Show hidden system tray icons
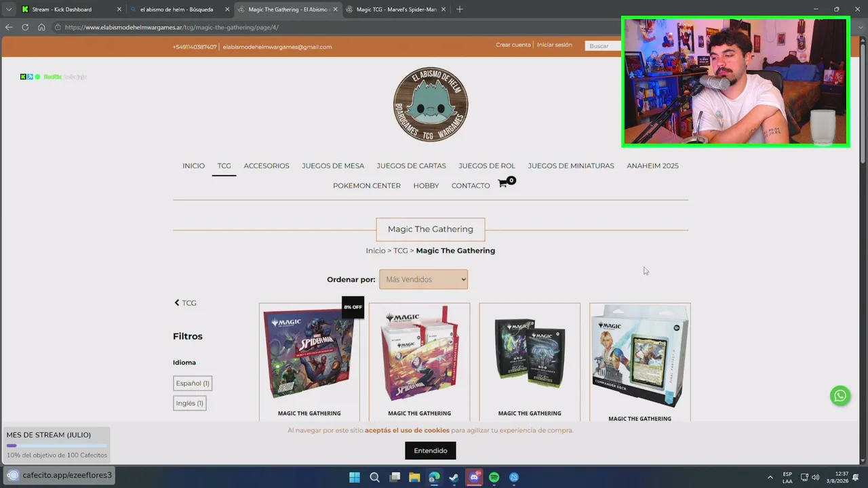The height and width of the screenshot is (488, 868). (x=770, y=477)
